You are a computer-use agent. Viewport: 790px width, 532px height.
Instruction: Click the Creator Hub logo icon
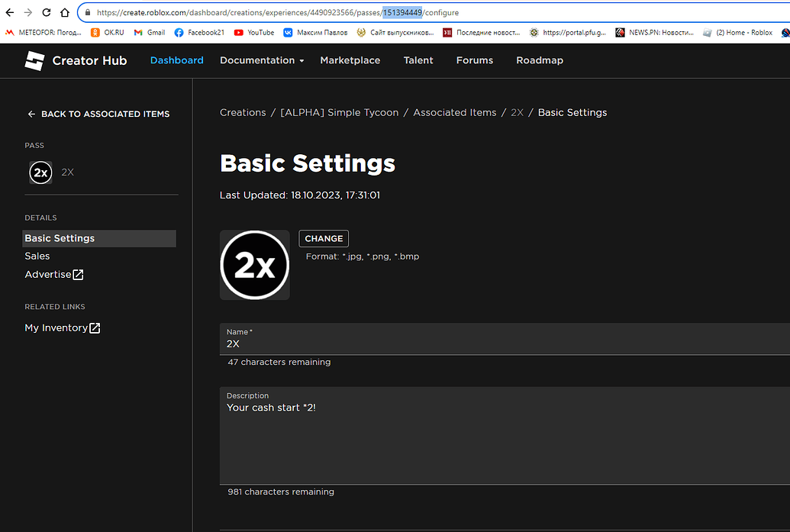(34, 60)
